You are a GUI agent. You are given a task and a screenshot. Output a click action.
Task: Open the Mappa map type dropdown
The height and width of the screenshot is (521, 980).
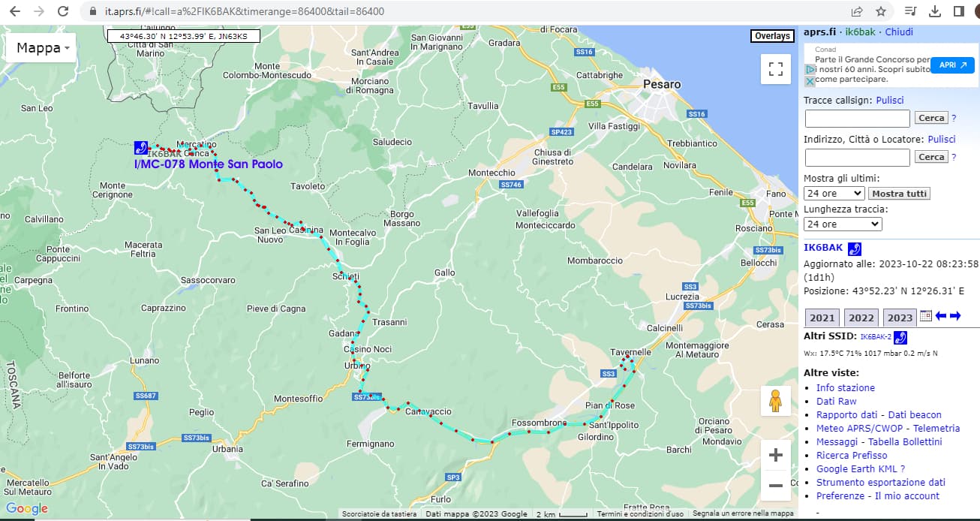[x=43, y=48]
